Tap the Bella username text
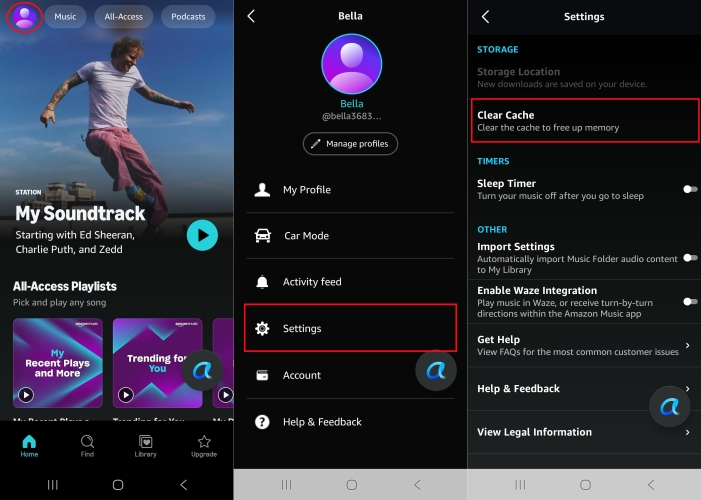This screenshot has width=701, height=500. point(352,104)
